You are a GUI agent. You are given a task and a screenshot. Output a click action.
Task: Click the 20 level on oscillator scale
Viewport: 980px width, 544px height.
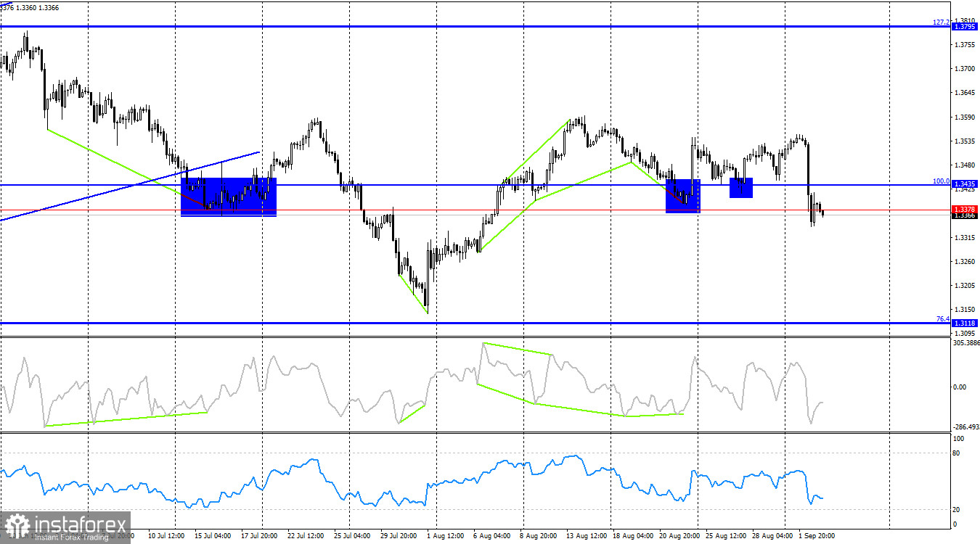pyautogui.click(x=957, y=509)
